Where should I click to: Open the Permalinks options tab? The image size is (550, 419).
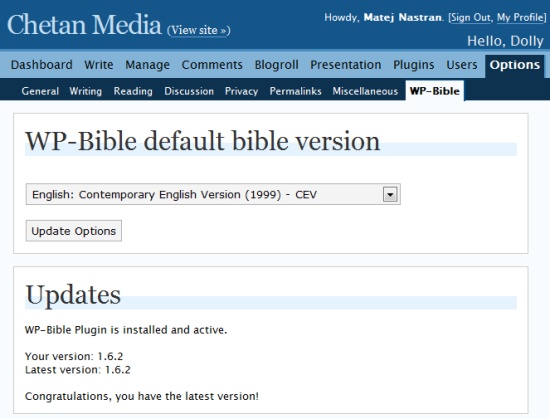(x=296, y=91)
